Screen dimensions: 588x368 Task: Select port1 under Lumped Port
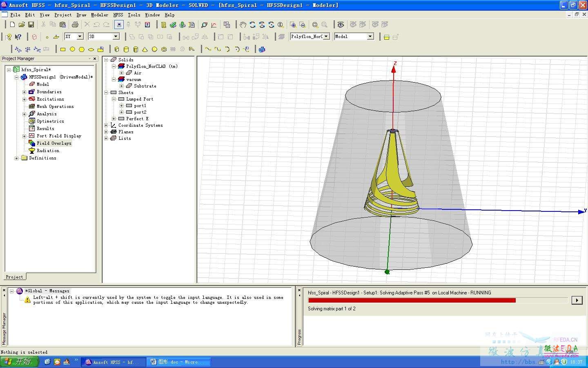[140, 105]
